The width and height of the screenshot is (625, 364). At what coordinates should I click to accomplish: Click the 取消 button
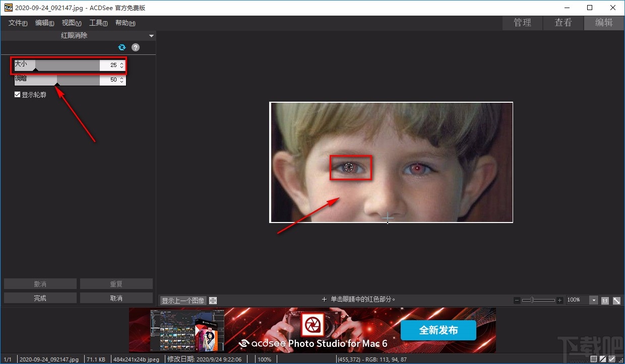[116, 298]
